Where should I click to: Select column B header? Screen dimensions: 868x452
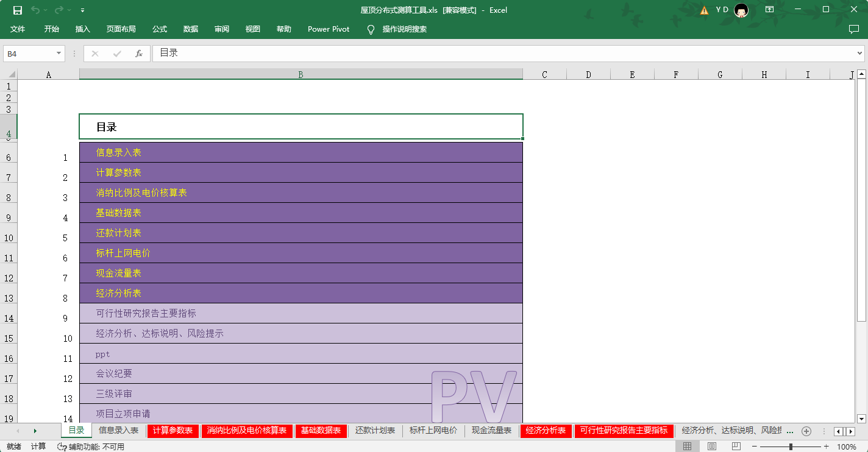(301, 74)
